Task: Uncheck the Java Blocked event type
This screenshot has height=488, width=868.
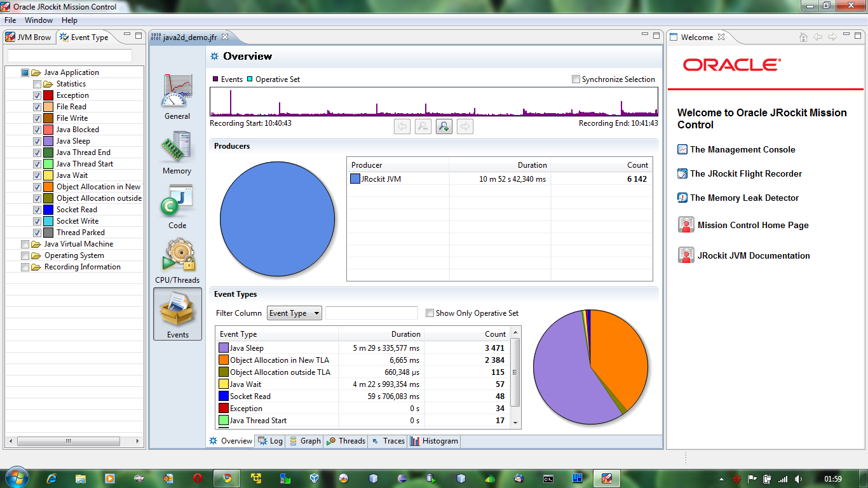Action: 37,130
